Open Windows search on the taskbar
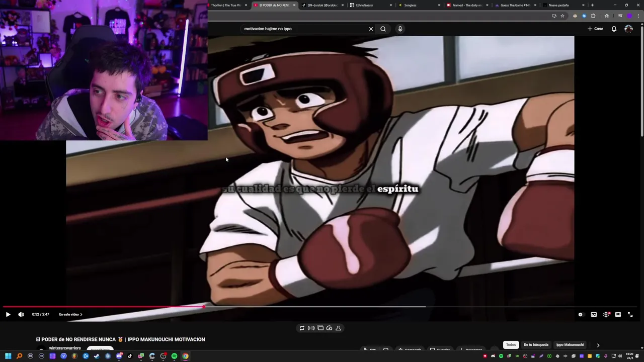Image resolution: width=644 pixels, height=362 pixels. tap(19, 356)
